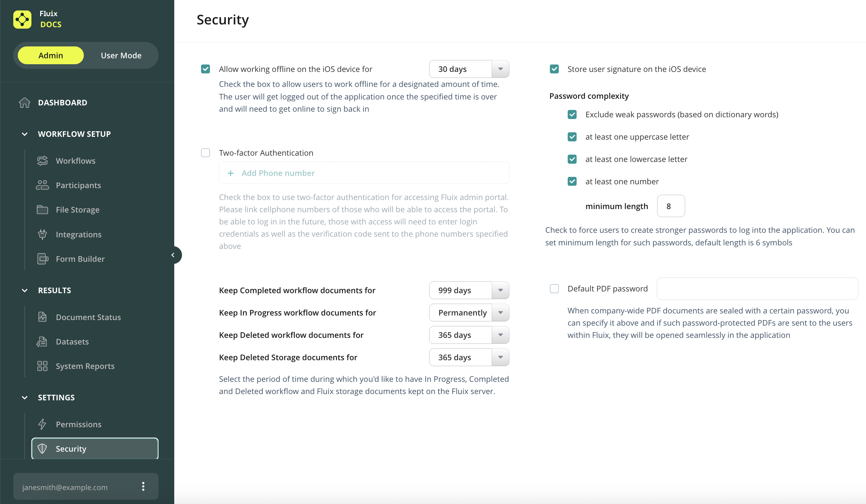Tick the Default PDF password checkbox
866x504 pixels.
pyautogui.click(x=554, y=289)
